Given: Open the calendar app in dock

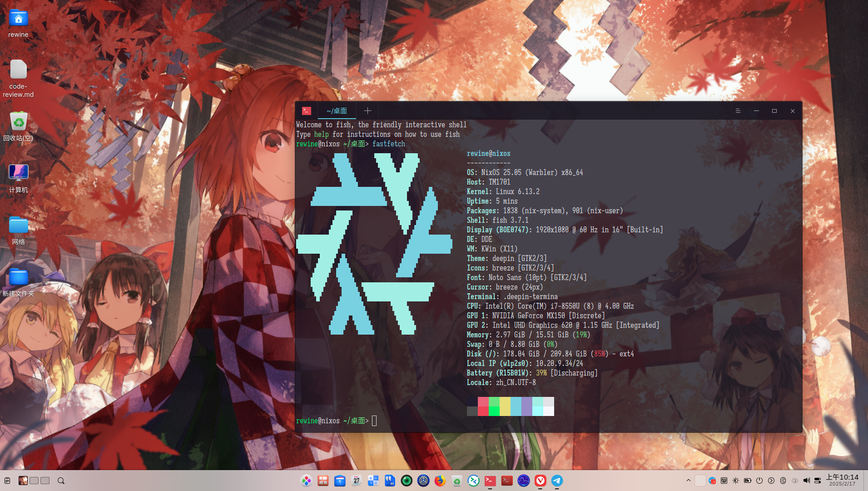Looking at the screenshot, I should pyautogui.click(x=357, y=481).
